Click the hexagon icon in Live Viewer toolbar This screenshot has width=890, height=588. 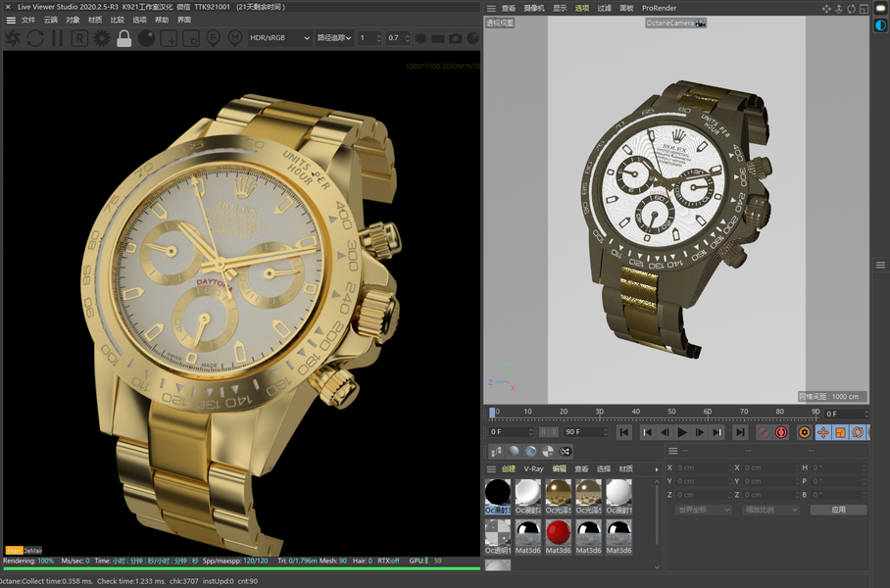click(x=420, y=38)
